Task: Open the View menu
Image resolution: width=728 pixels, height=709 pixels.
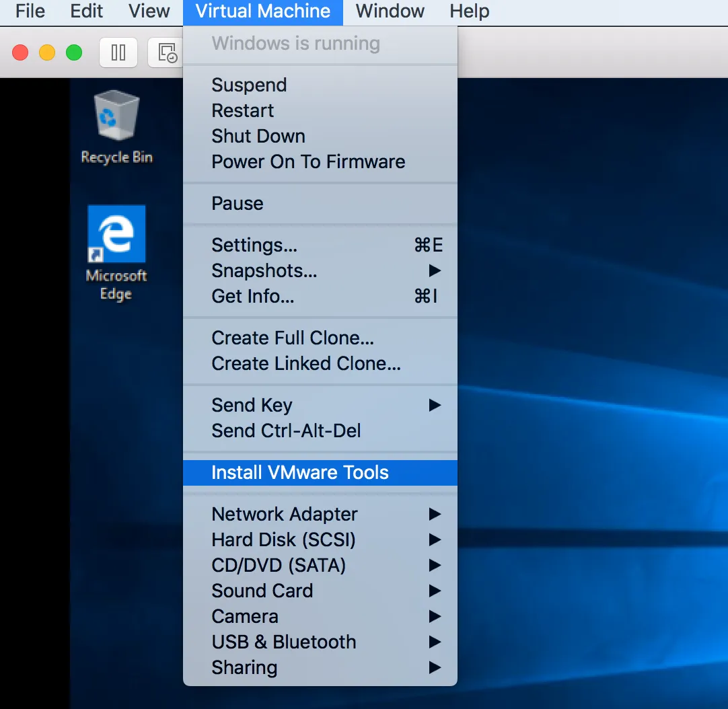Action: tap(149, 11)
